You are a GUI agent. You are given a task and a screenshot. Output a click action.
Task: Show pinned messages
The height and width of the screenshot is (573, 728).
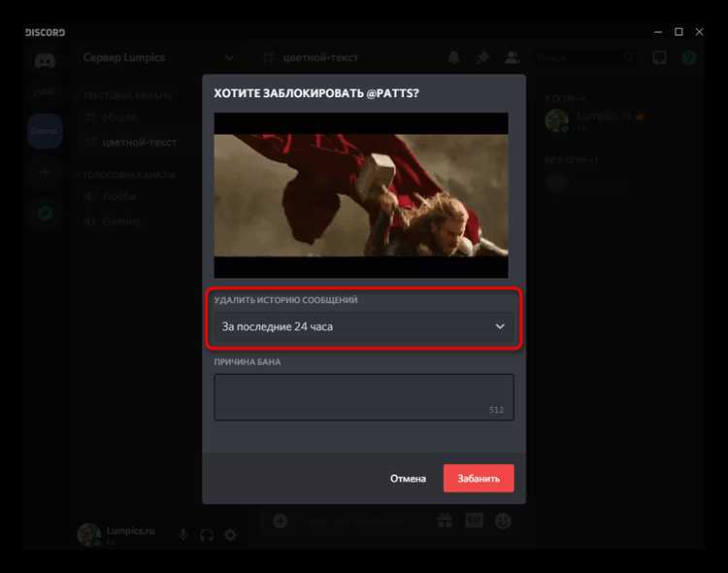482,57
